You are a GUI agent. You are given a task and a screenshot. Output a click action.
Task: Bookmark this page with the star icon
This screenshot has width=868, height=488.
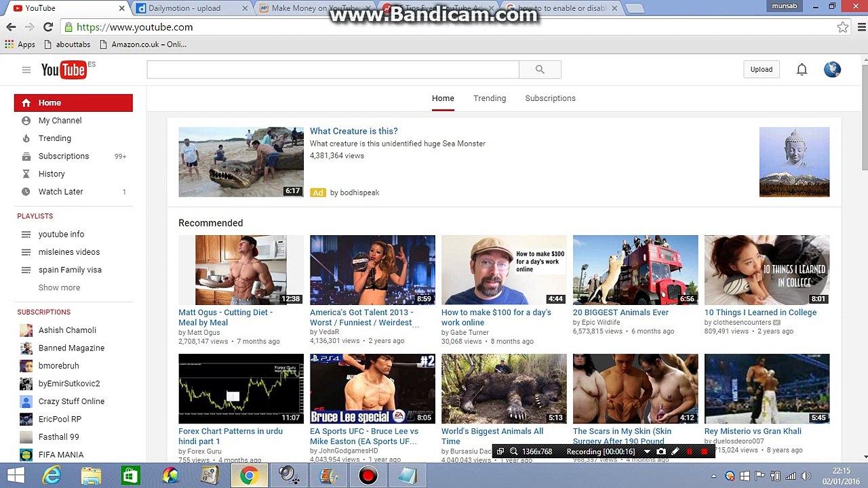[x=842, y=27]
